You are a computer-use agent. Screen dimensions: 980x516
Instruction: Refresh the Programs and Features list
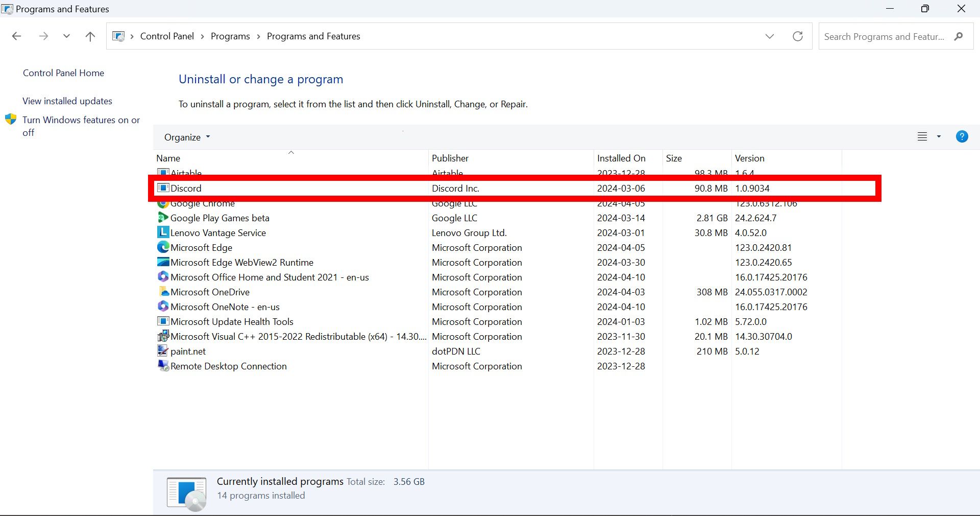click(x=797, y=36)
